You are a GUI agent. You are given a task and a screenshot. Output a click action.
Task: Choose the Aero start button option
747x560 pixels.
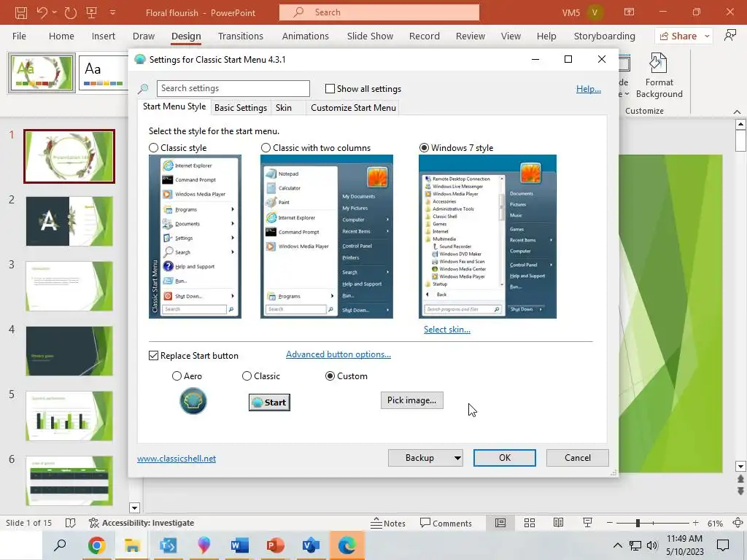[x=177, y=376]
